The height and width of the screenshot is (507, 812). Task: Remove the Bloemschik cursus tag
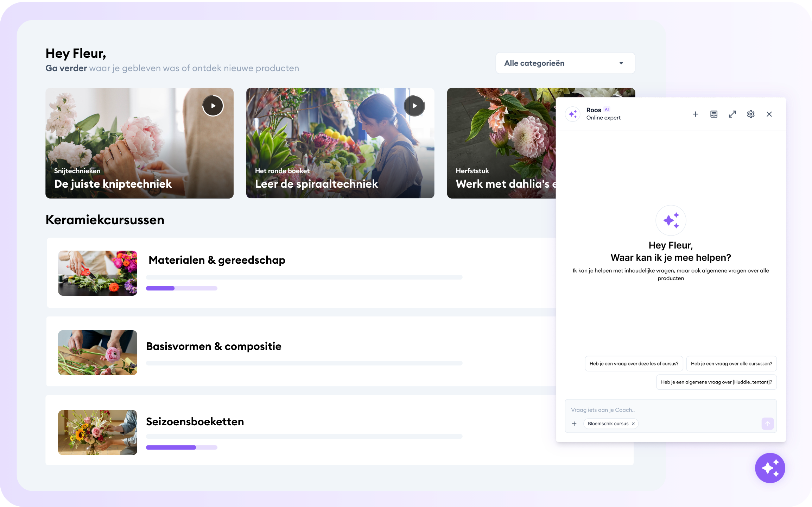633,424
